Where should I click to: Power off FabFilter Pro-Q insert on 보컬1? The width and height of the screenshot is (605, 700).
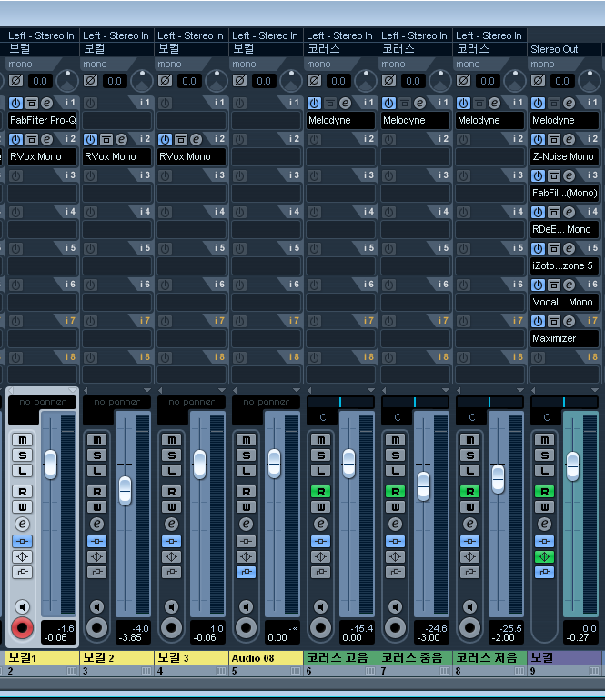[x=15, y=103]
